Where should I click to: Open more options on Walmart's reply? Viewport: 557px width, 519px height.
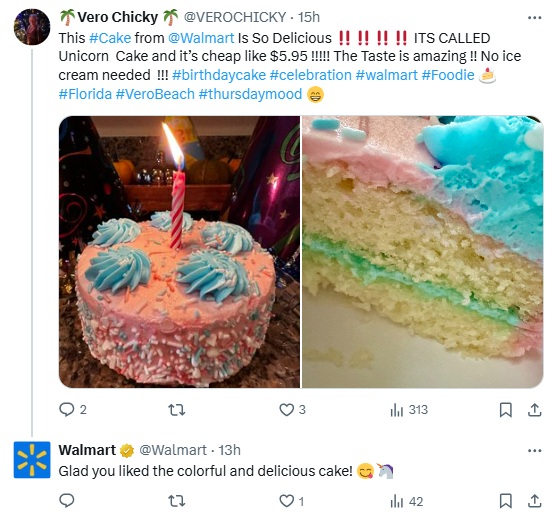[x=535, y=451]
